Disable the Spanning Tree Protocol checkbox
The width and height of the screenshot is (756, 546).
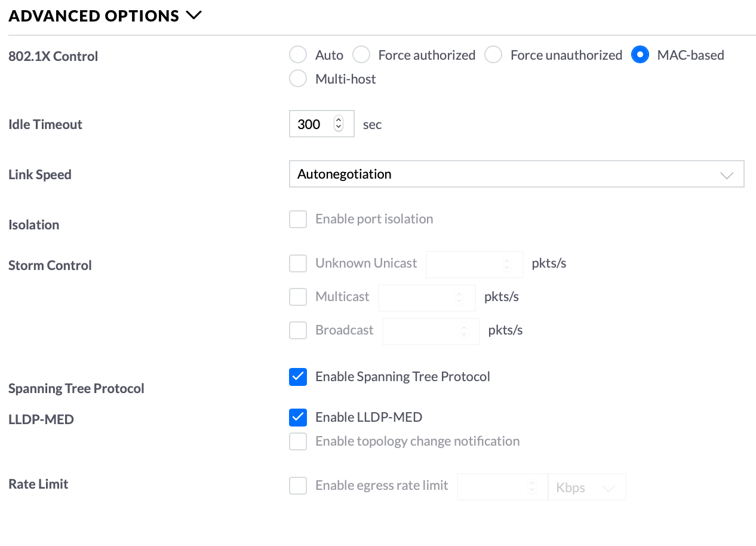pos(298,377)
